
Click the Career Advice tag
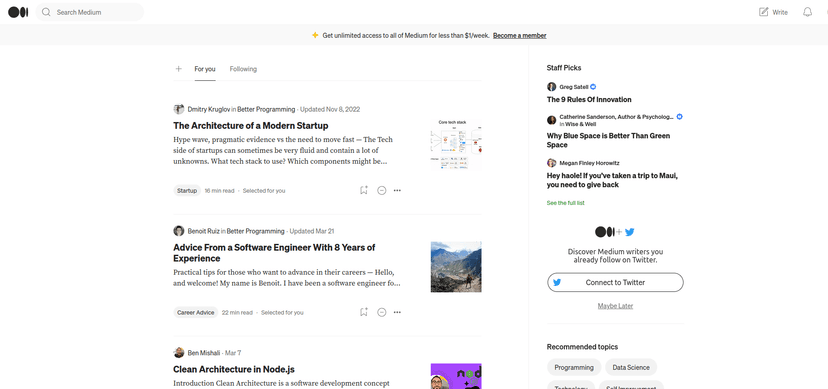click(x=195, y=312)
